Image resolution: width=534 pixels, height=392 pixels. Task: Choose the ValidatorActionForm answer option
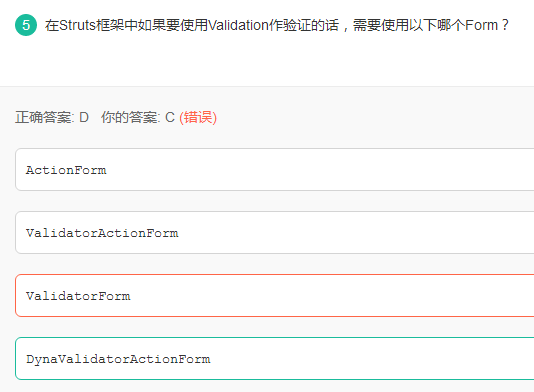click(x=274, y=233)
